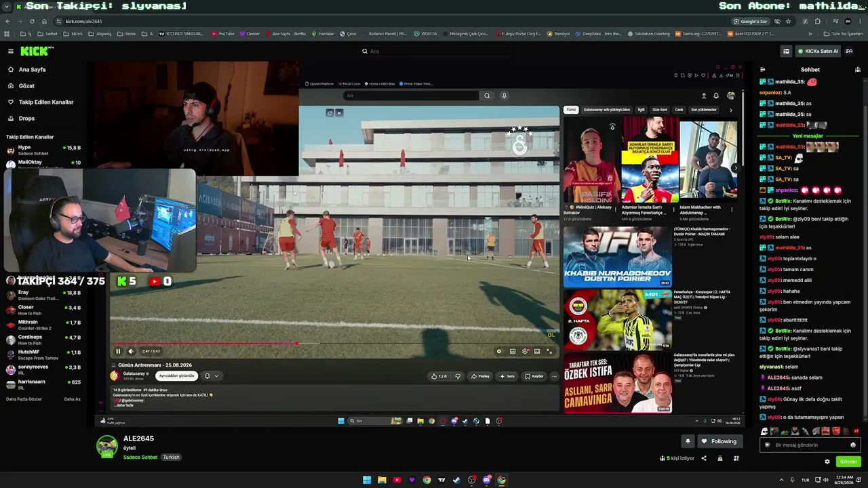
Task: Enter YouTube player fullscreen
Action: (x=549, y=351)
